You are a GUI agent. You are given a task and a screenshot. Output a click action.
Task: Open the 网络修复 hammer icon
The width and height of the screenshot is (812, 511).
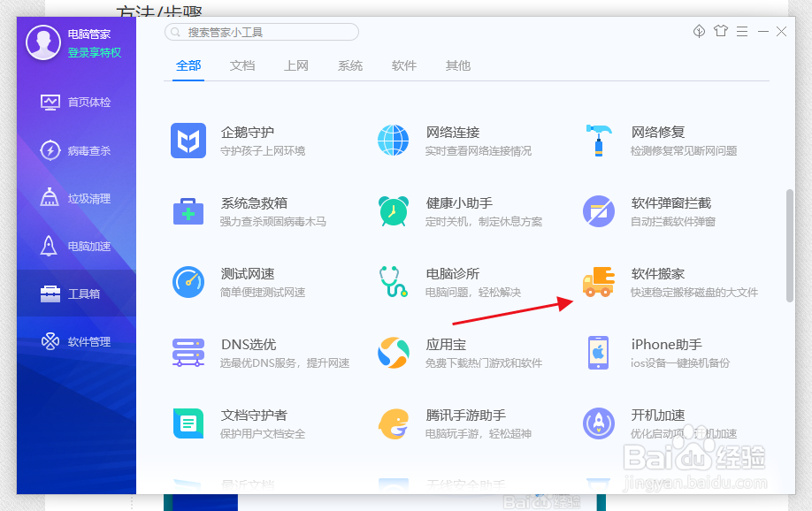click(599, 141)
